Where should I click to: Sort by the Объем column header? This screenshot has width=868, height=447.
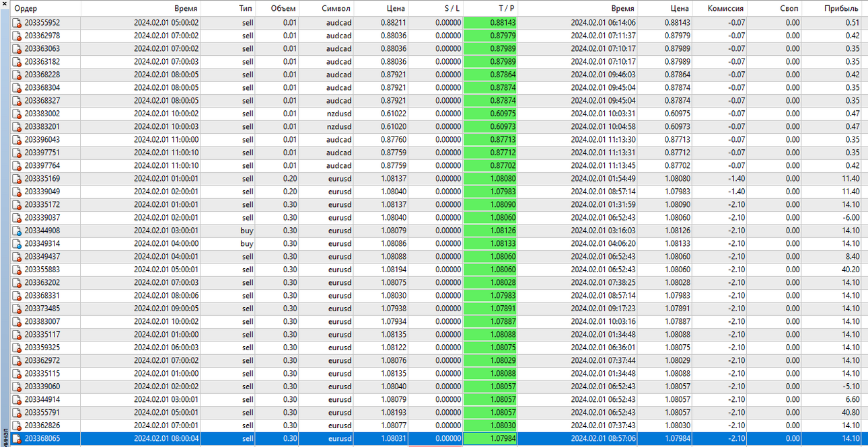pyautogui.click(x=277, y=9)
